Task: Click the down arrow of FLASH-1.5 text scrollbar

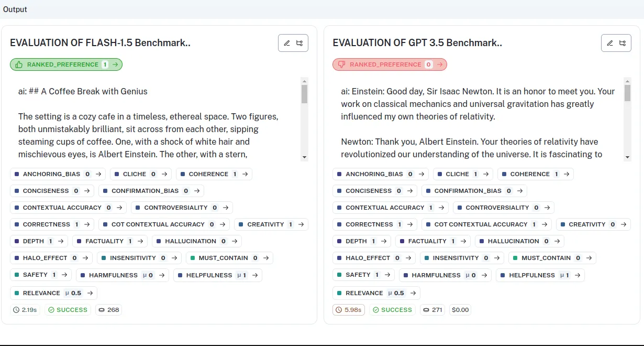Action: pyautogui.click(x=304, y=157)
